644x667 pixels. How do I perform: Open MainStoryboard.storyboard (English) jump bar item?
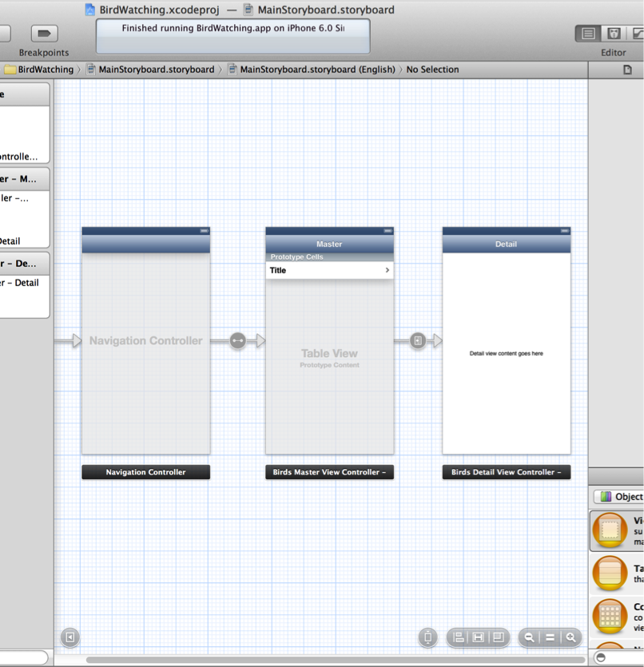coord(316,69)
